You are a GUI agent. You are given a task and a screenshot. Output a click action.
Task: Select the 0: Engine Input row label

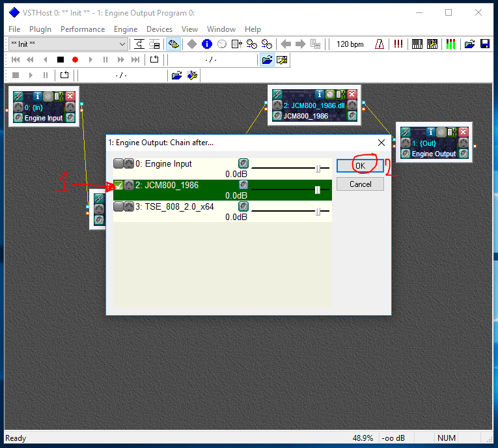coord(163,164)
